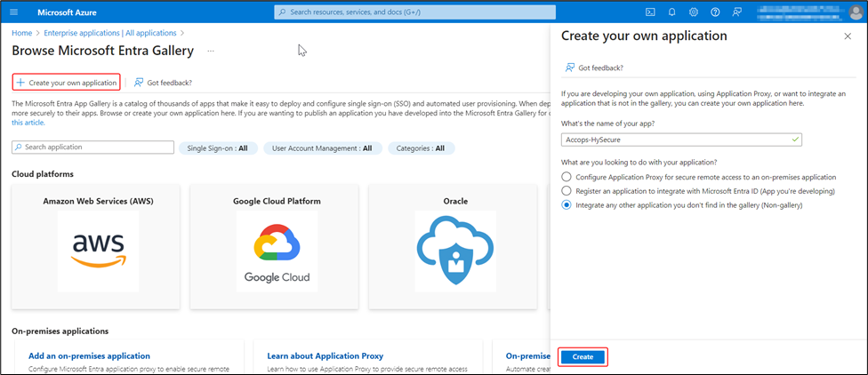Open portal settings gear icon
This screenshot has height=375, width=868.
click(x=693, y=12)
